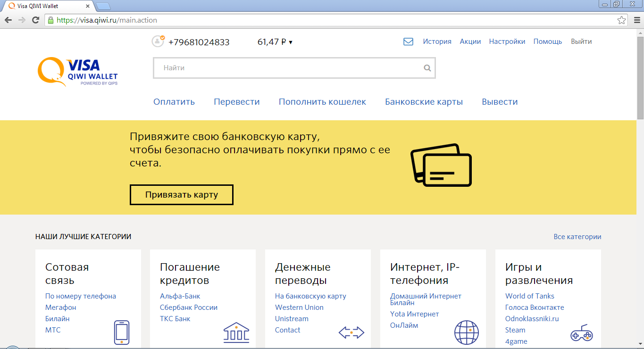
Task: Click the bank building category icon
Action: (x=236, y=332)
